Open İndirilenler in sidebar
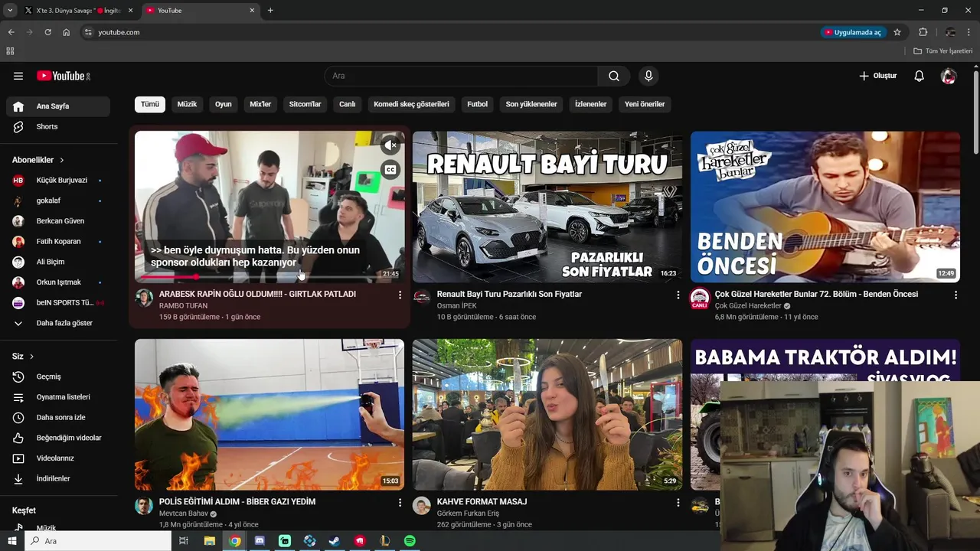 [58, 478]
